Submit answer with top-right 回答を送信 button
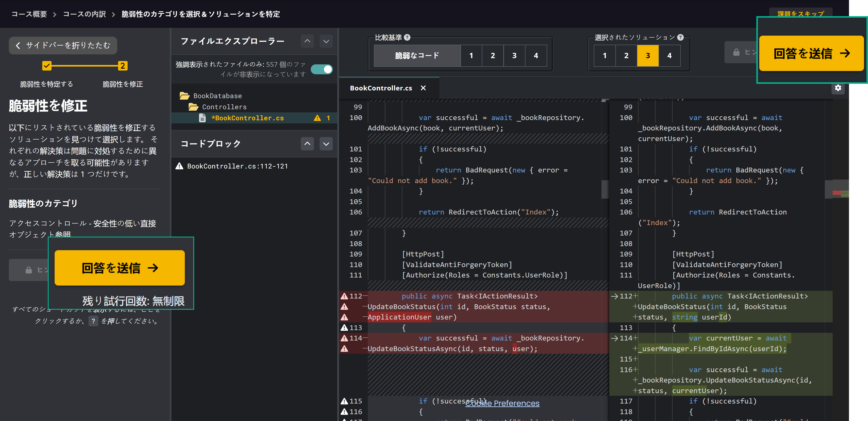The height and width of the screenshot is (421, 868). [811, 53]
